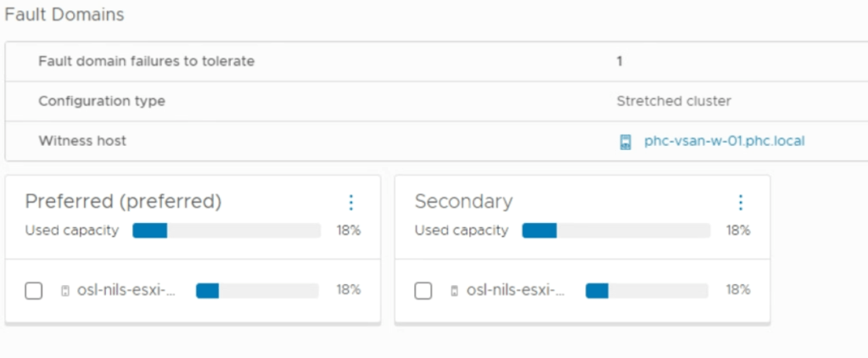868x358 pixels.
Task: Open Secondary fault domain actions menu
Action: (x=741, y=202)
